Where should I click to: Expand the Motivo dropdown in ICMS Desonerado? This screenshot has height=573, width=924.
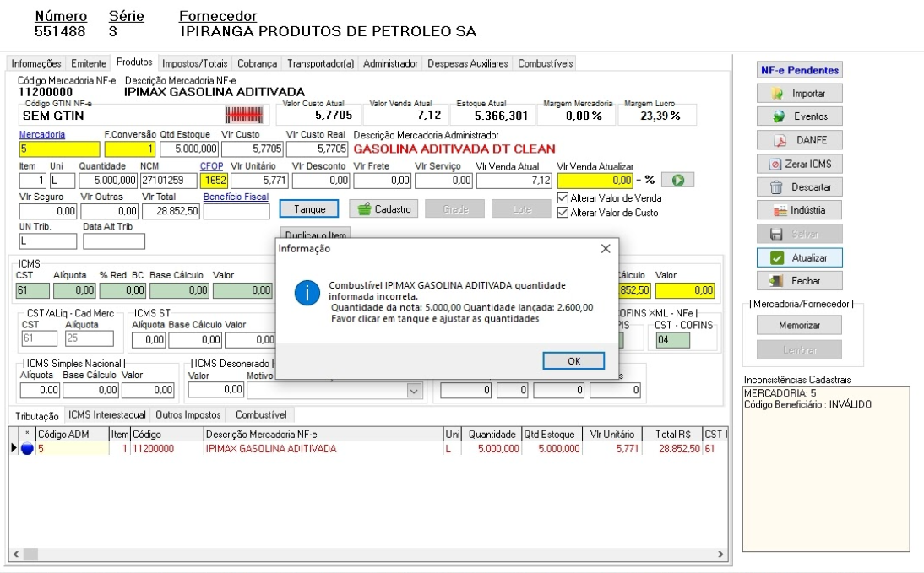(414, 391)
